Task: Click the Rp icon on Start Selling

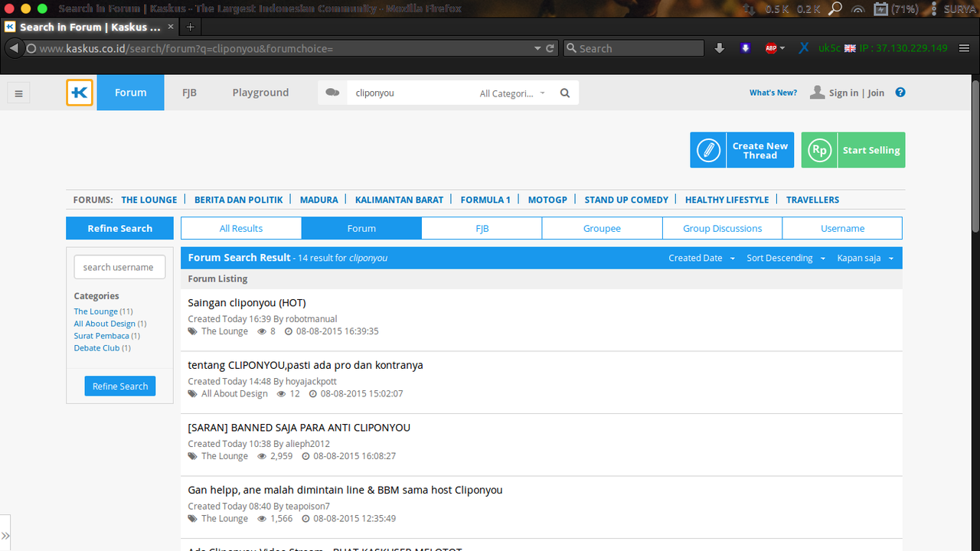Action: tap(819, 150)
